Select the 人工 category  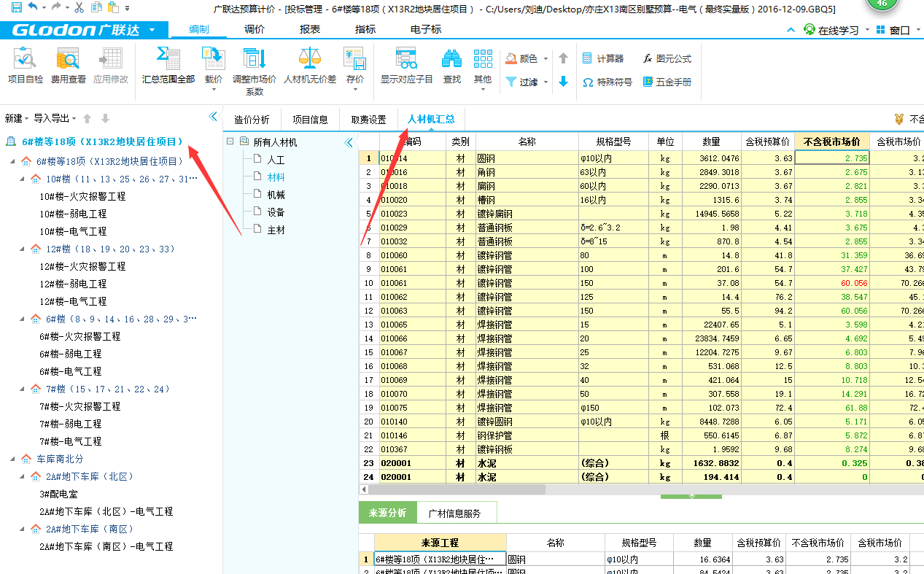276,160
